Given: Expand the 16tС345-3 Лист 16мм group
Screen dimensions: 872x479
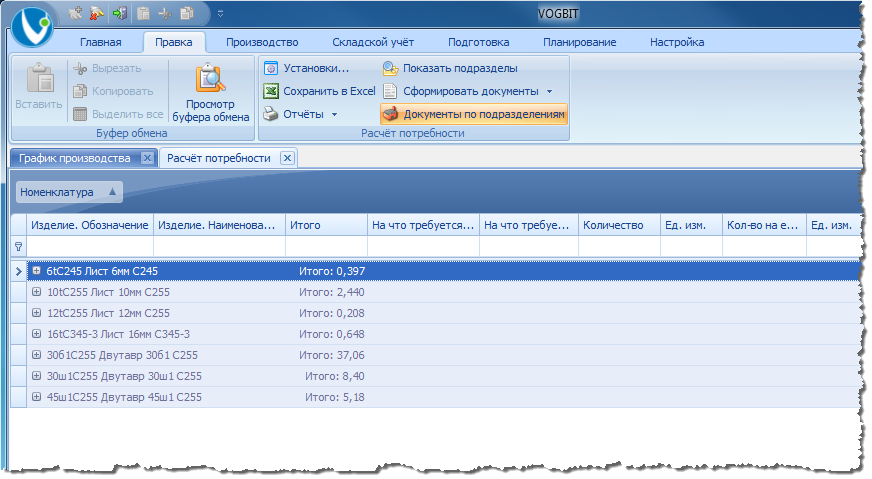Looking at the screenshot, I should 36,334.
